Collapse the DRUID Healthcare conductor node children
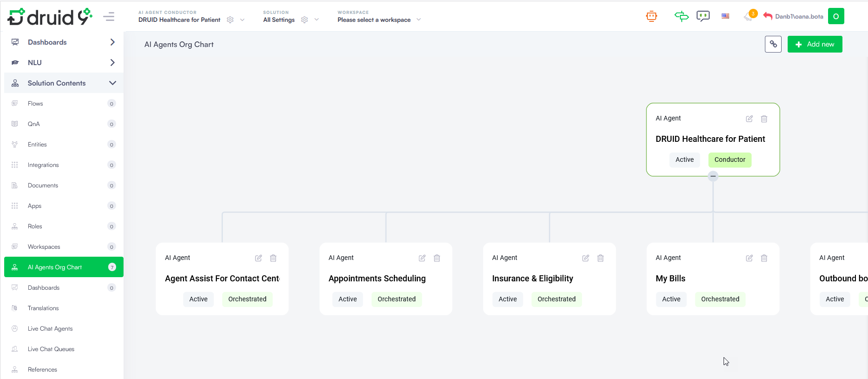The width and height of the screenshot is (868, 379). point(713,176)
